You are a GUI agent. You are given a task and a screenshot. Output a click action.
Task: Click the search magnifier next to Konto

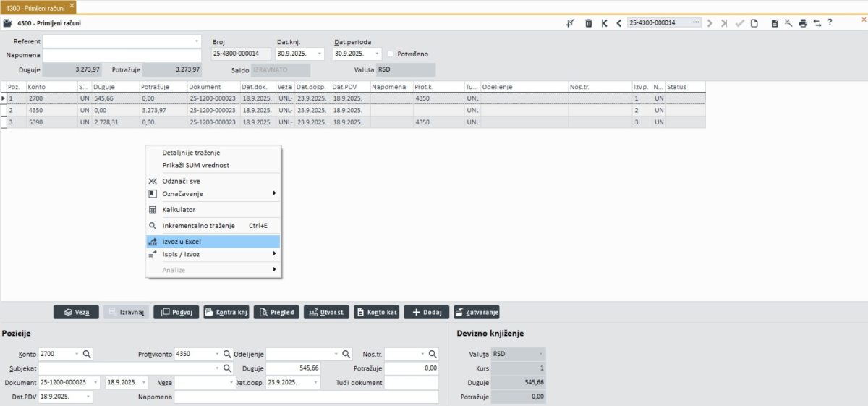(87, 354)
